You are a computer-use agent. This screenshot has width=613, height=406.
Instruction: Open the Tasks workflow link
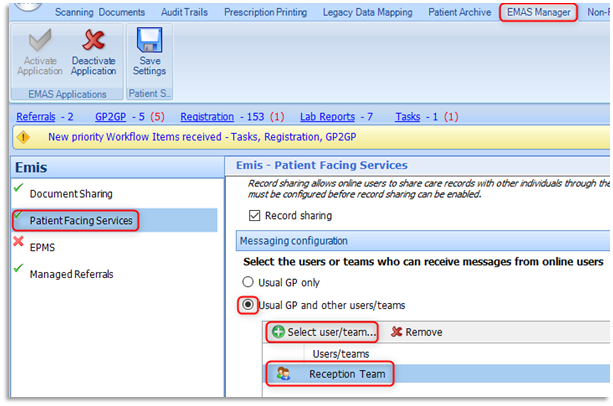coord(408,117)
